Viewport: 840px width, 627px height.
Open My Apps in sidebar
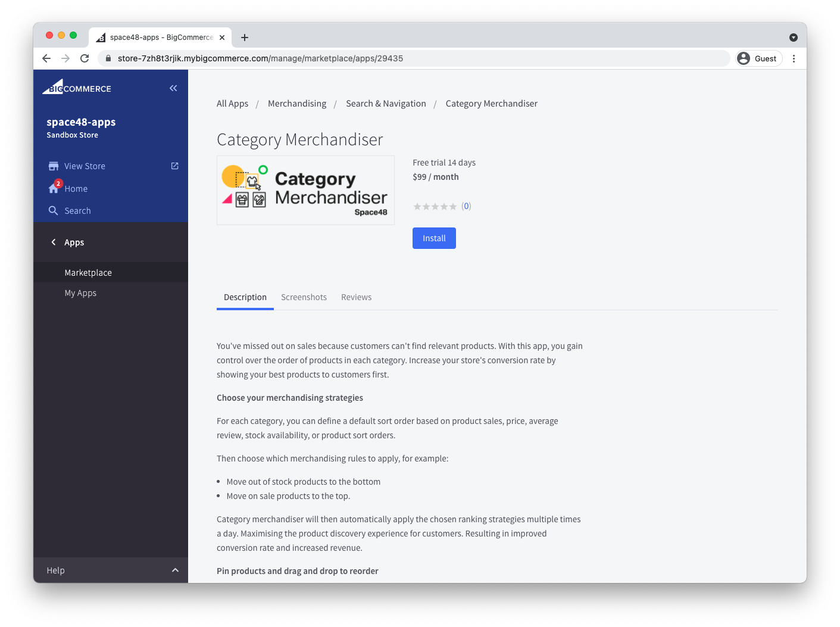(80, 293)
